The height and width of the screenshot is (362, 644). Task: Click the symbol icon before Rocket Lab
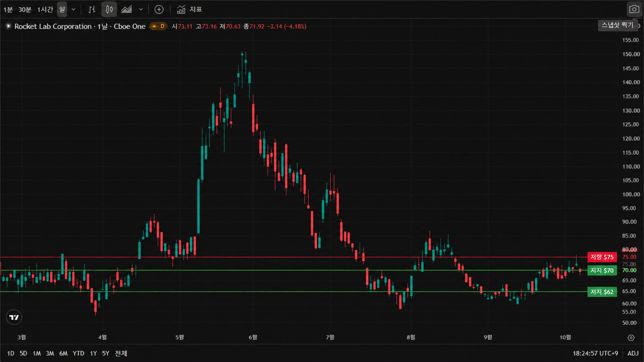pos(8,26)
